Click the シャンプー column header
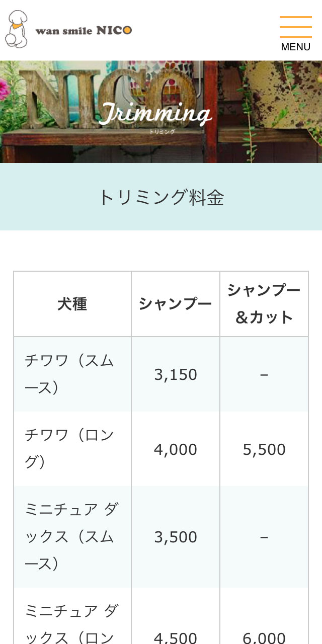The image size is (322, 644). coord(176,304)
